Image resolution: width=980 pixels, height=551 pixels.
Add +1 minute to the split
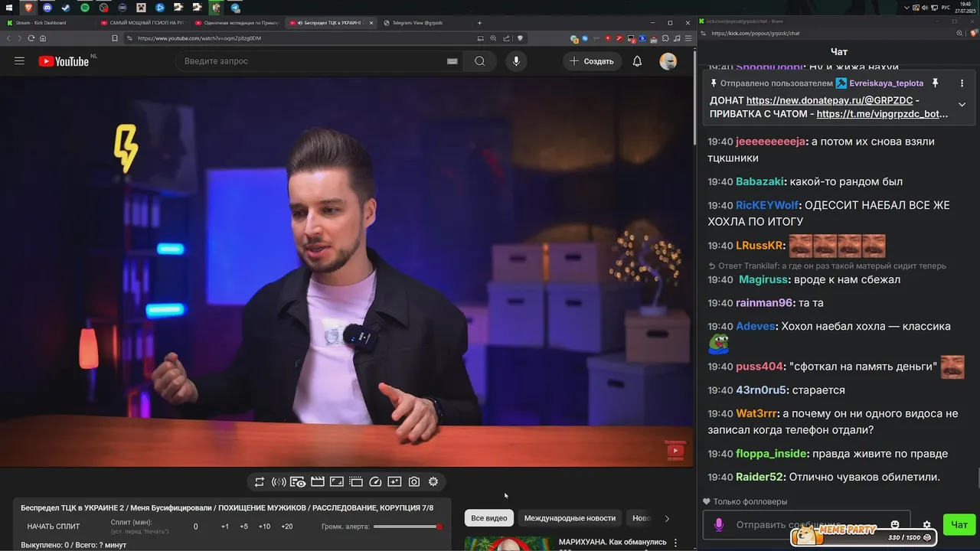[x=224, y=527]
